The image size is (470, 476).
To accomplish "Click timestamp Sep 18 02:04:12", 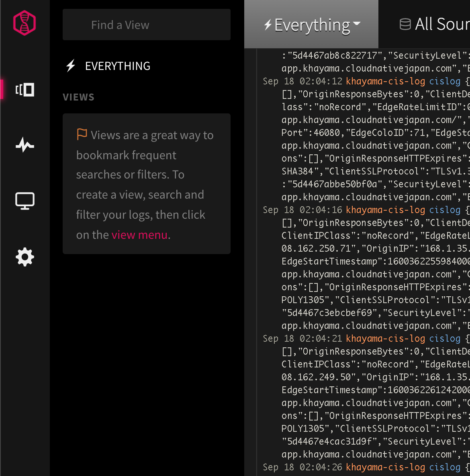I will click(x=302, y=81).
